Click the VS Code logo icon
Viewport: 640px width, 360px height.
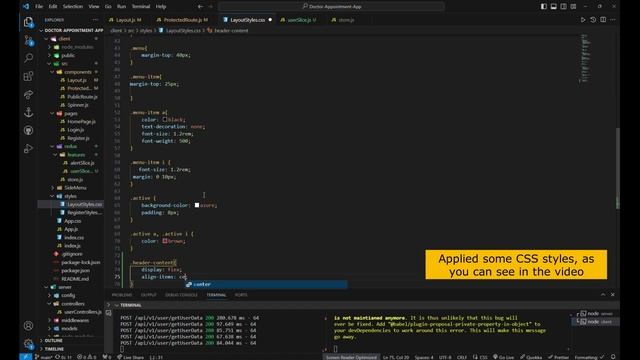26,7
